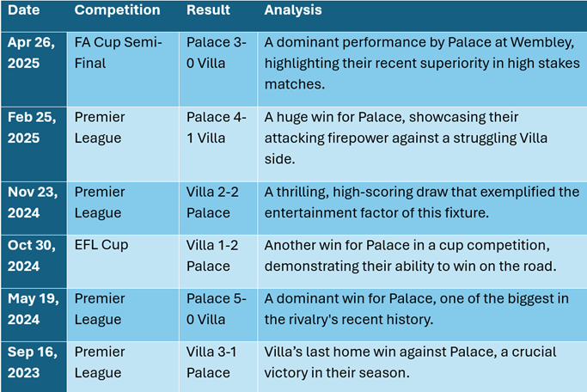
Task: Click the Palace 4-1 Villa result cell
Action: (218, 144)
